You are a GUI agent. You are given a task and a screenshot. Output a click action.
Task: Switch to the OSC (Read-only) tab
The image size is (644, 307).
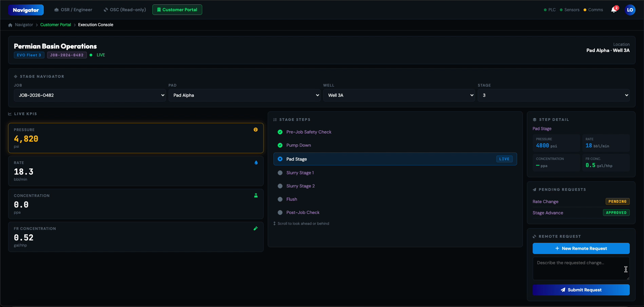coord(125,9)
